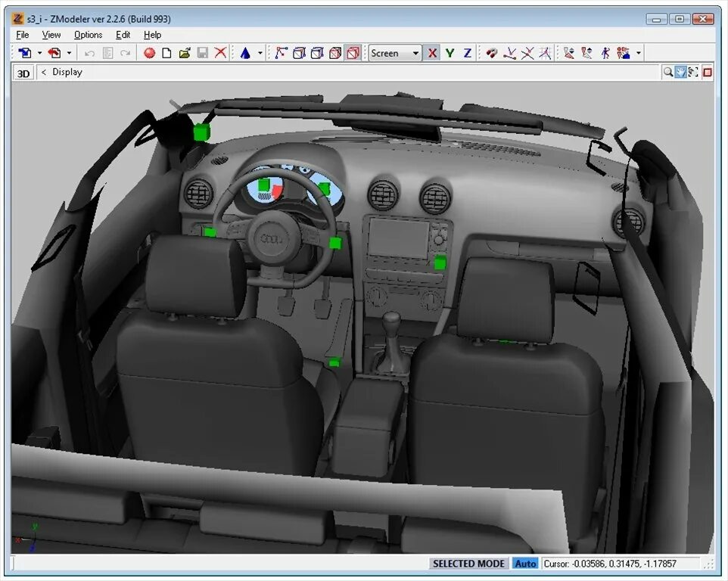The height and width of the screenshot is (581, 728).
Task: Select the viewport pan hand tool
Action: (x=680, y=72)
